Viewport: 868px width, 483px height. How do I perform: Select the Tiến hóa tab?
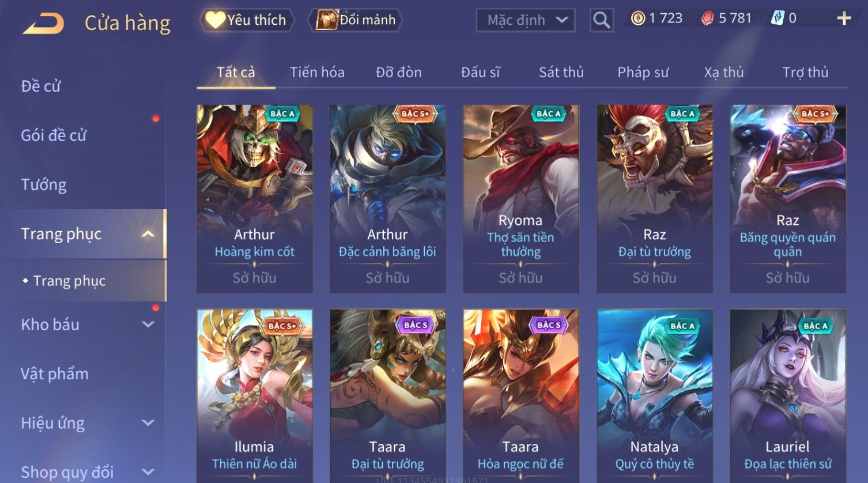[317, 72]
